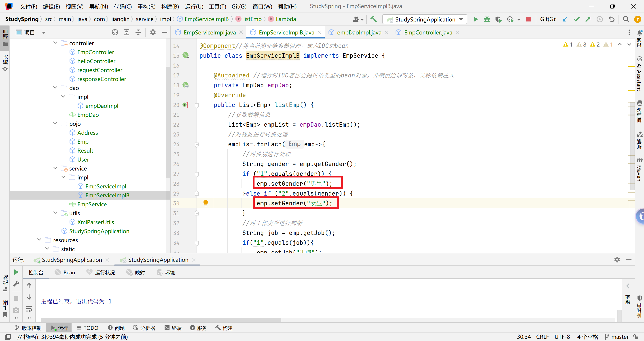Click the red Stop process icon
The width and height of the screenshot is (644, 341).
tap(528, 19)
